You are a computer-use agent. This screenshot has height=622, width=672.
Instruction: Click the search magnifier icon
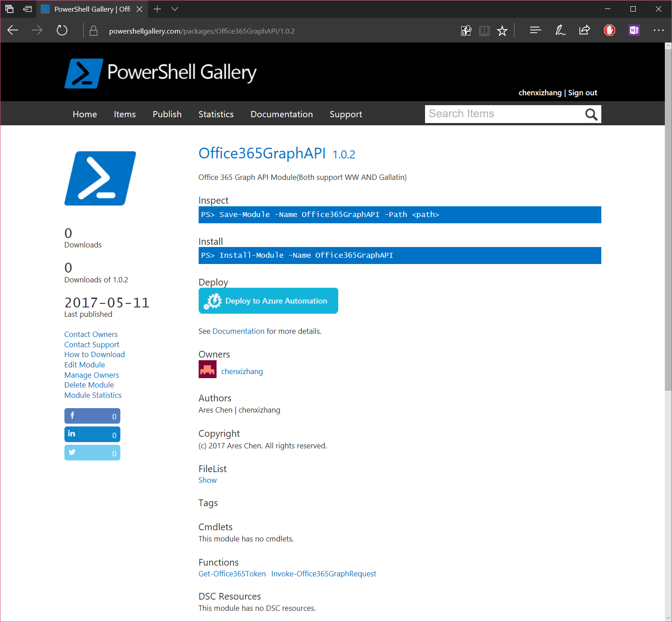point(591,114)
